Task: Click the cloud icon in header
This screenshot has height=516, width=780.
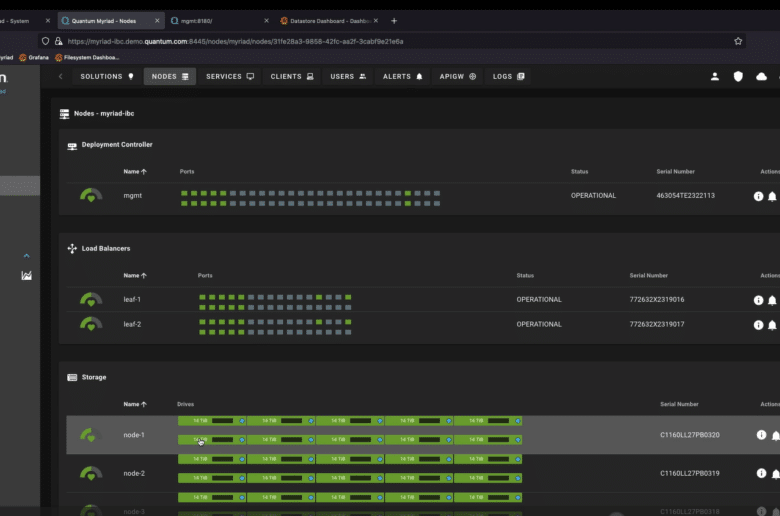Action: 761,76
